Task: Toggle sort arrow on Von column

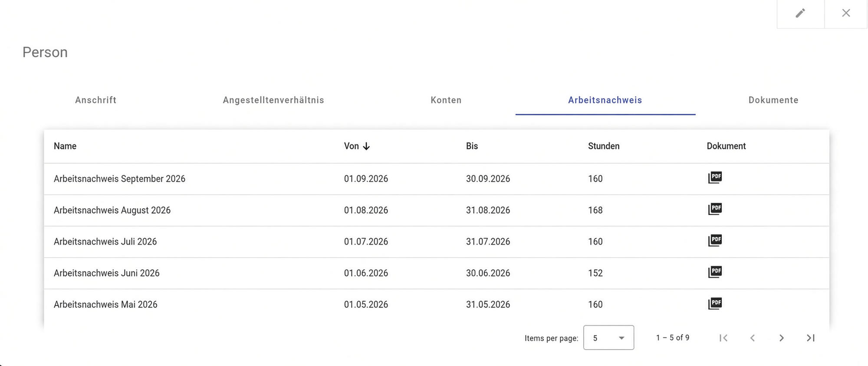Action: [366, 146]
